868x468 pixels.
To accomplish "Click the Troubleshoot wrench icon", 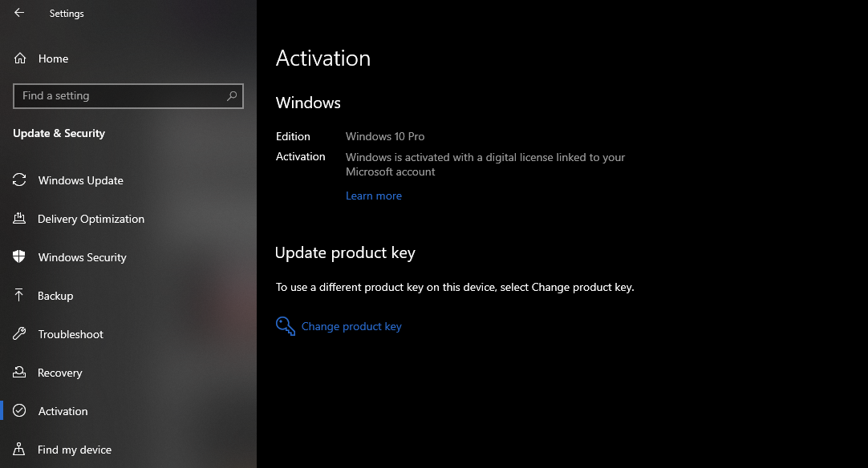I will click(x=19, y=333).
